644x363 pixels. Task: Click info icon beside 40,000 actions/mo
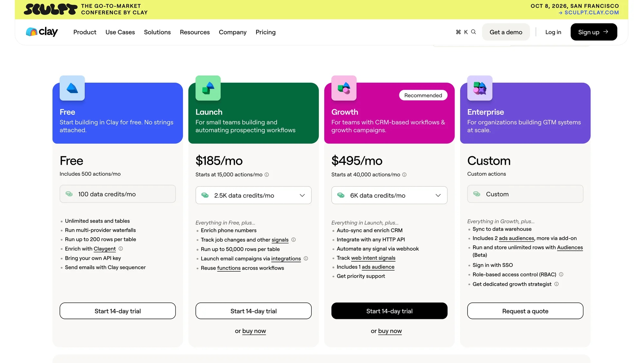(404, 175)
